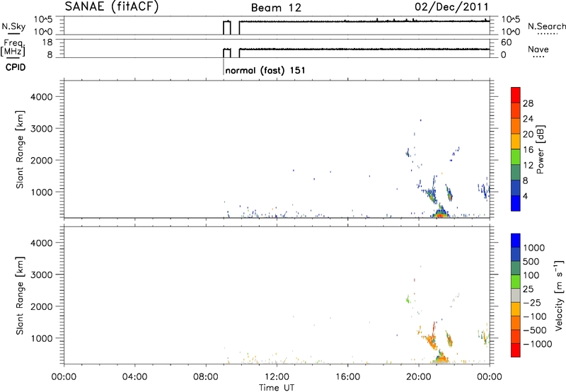566x392 pixels.
Task: Click the strong red echo in power panel
Action: tap(440, 215)
